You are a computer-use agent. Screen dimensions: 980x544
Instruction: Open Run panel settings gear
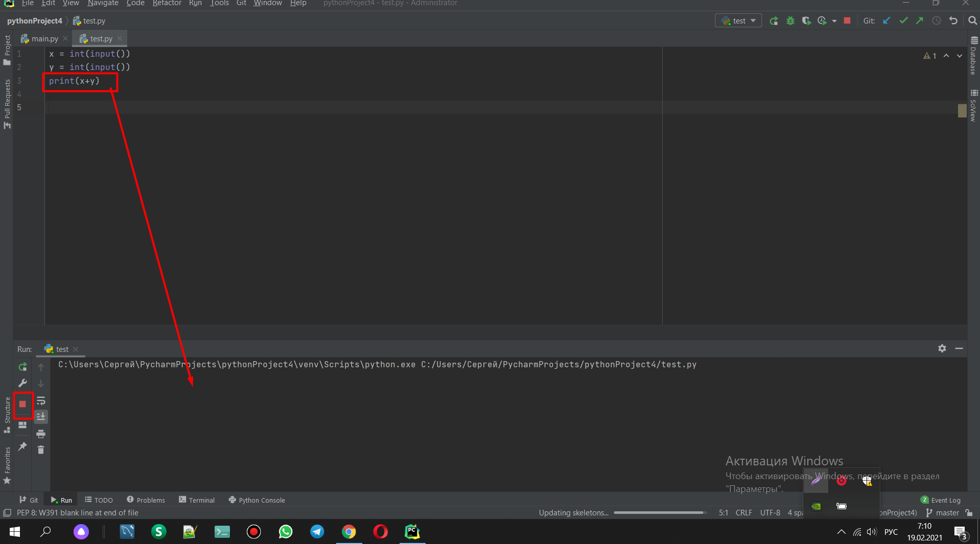click(x=942, y=348)
